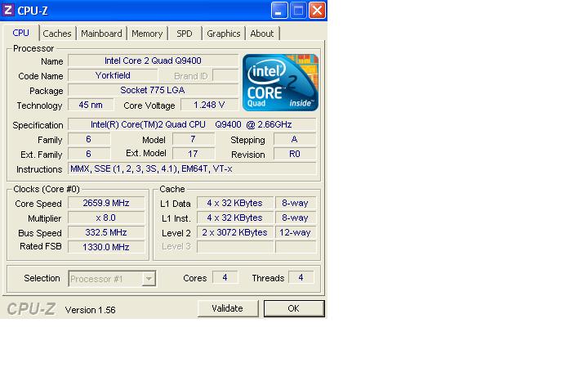Click the Threads value 4
Viewport: 588px width, 368px height.
click(301, 277)
